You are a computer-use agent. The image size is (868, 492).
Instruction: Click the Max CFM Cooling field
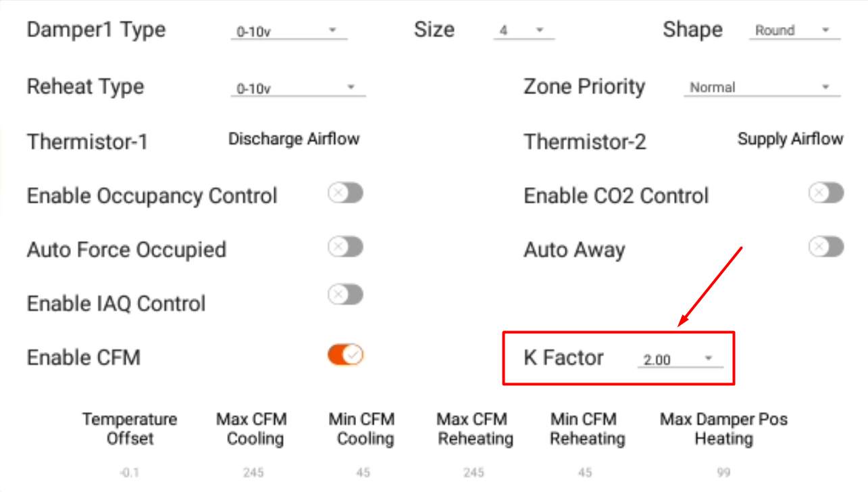pos(252,472)
